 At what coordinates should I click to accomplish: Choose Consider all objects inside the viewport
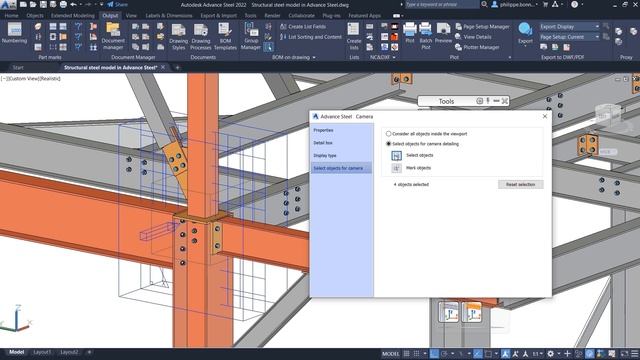[389, 133]
